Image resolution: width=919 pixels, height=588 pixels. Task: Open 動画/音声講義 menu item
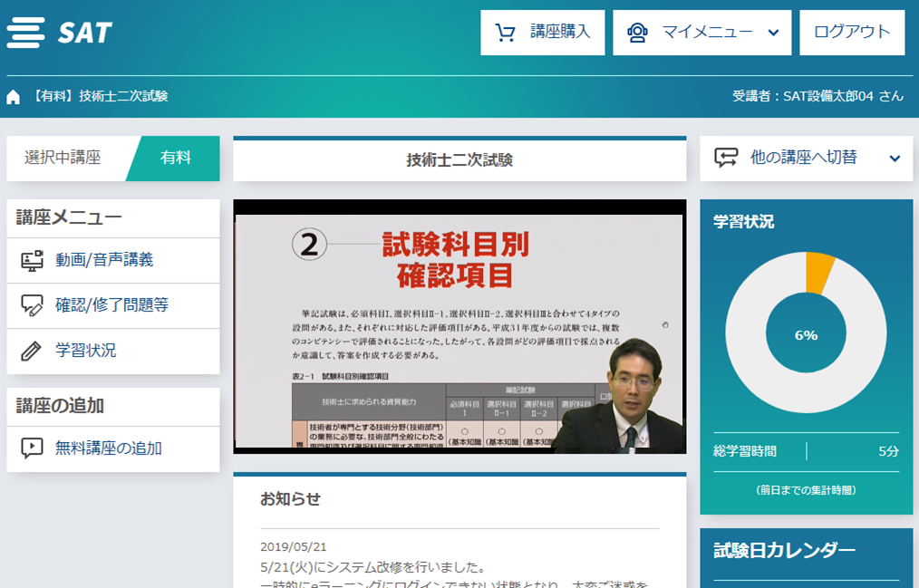(113, 261)
